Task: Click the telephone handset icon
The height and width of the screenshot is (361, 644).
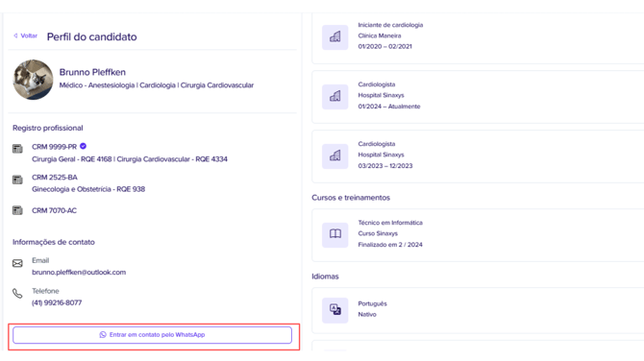Action: [x=17, y=294]
